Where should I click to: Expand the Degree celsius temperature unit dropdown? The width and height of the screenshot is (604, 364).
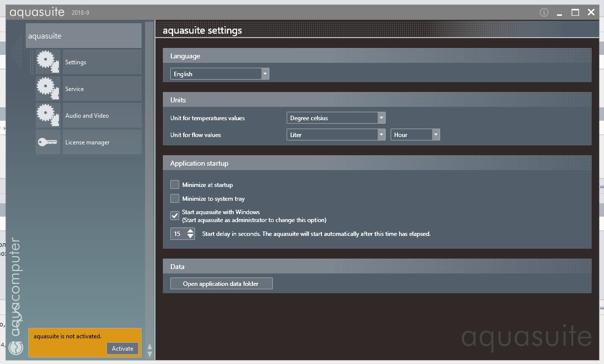[336, 118]
